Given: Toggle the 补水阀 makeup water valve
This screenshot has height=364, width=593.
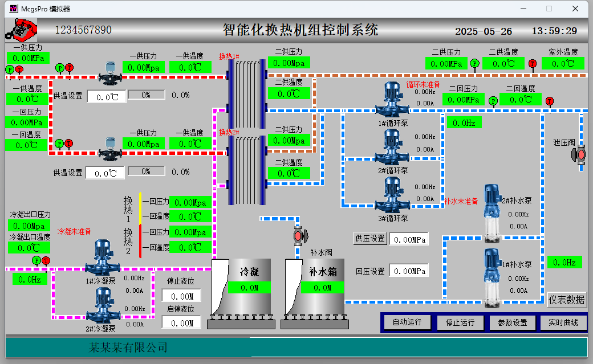Looking at the screenshot, I should (x=298, y=235).
